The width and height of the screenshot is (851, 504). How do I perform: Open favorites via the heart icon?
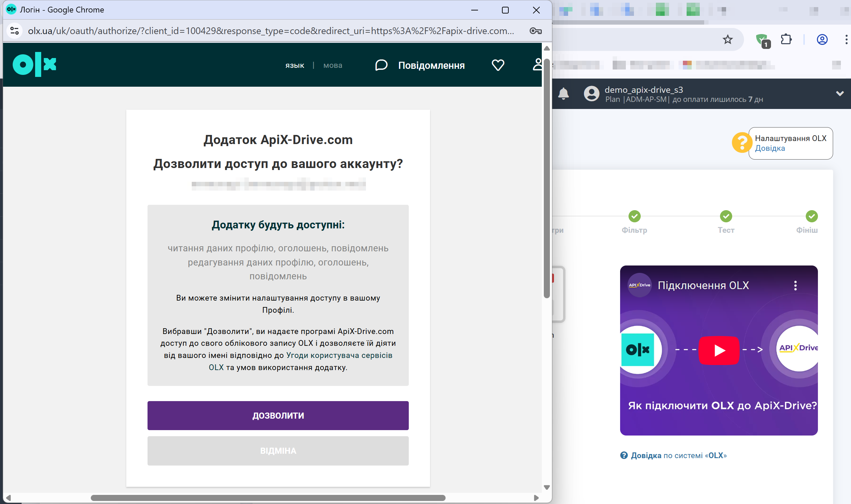[x=498, y=65]
